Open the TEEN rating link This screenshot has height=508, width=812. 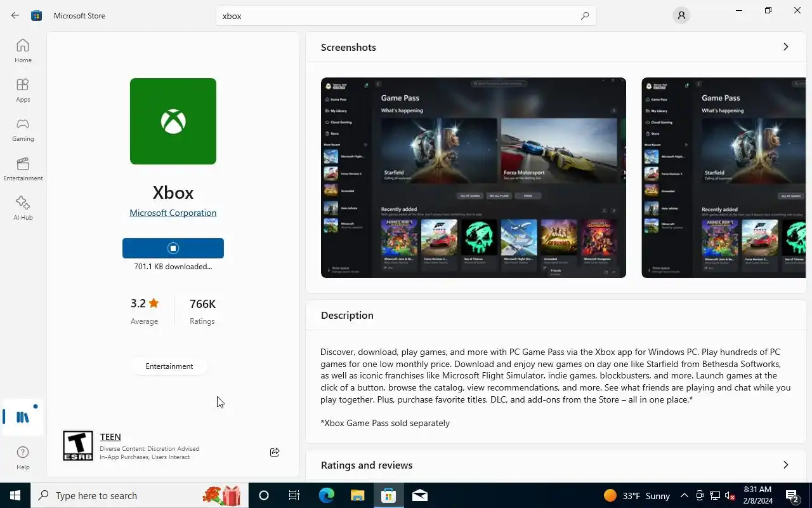(x=110, y=437)
